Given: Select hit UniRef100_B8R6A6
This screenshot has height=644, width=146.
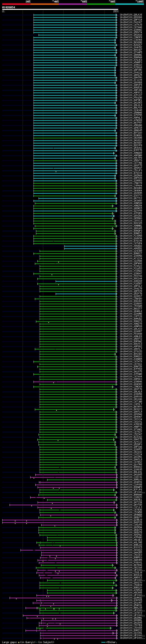Looking at the screenshot, I should click(x=131, y=495).
